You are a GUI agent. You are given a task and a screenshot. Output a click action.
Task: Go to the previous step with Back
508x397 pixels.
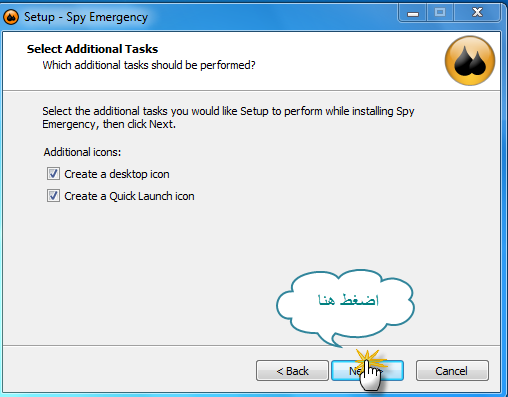pos(292,370)
